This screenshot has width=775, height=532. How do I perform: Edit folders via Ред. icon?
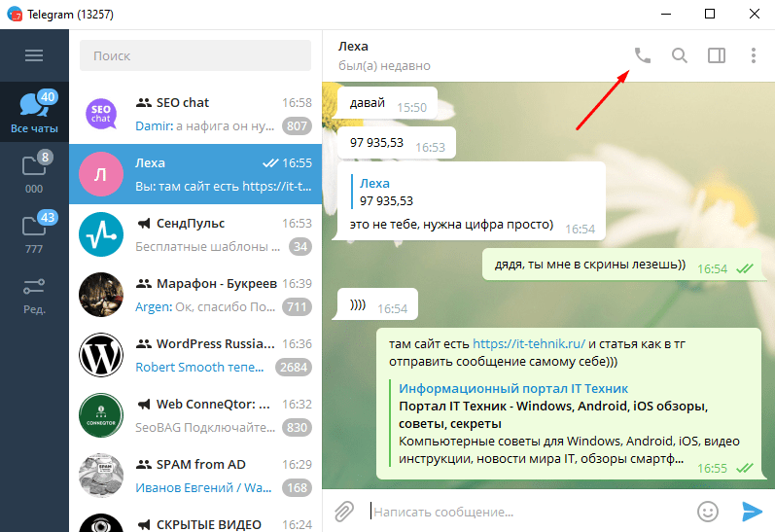tap(34, 295)
